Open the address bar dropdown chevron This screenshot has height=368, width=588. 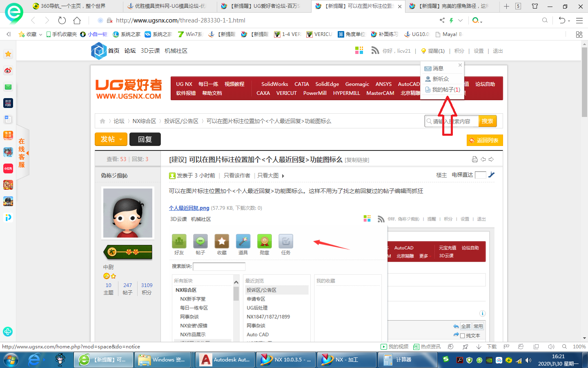(x=461, y=20)
